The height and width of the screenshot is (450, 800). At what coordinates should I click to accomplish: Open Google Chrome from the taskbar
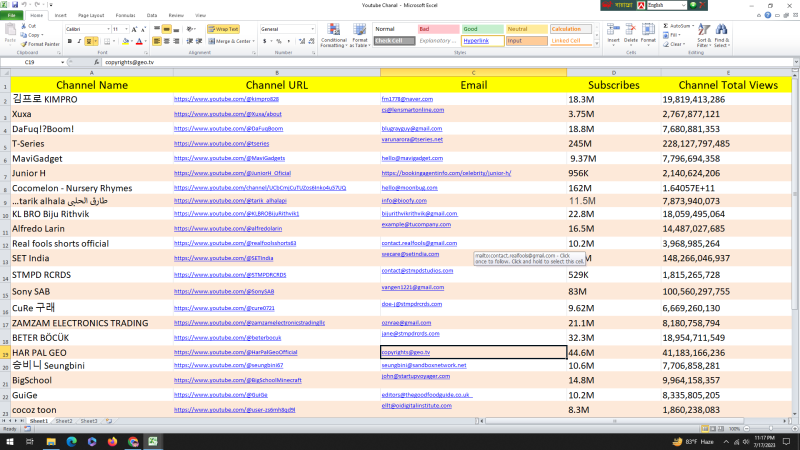133,442
